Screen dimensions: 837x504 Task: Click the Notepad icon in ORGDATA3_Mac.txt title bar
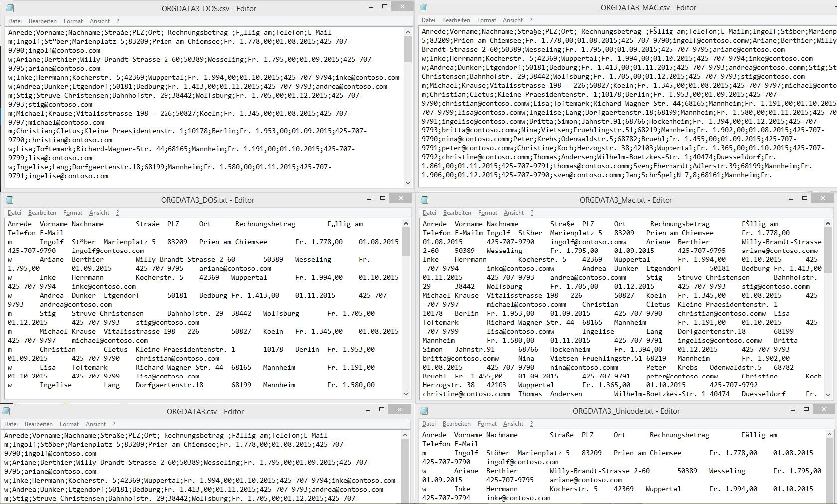click(425, 200)
